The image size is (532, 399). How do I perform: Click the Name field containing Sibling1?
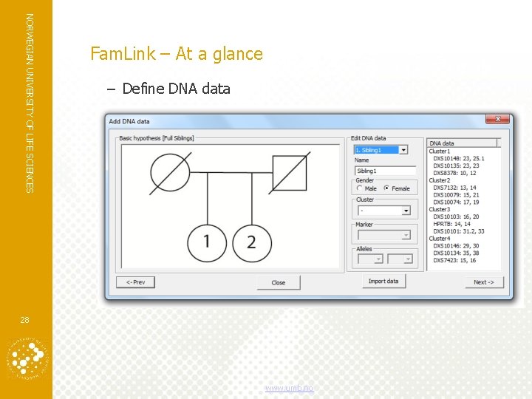click(386, 171)
